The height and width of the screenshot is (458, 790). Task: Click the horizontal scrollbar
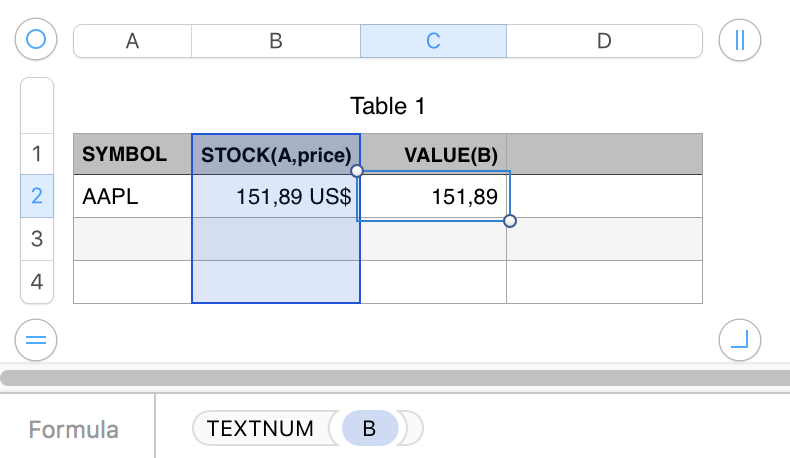pos(395,378)
